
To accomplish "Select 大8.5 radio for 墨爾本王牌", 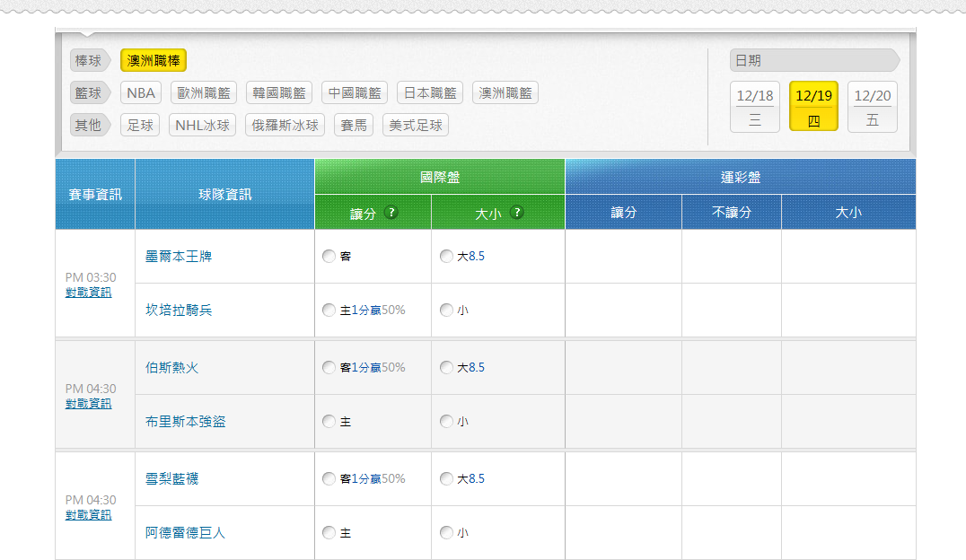I will pyautogui.click(x=447, y=257).
